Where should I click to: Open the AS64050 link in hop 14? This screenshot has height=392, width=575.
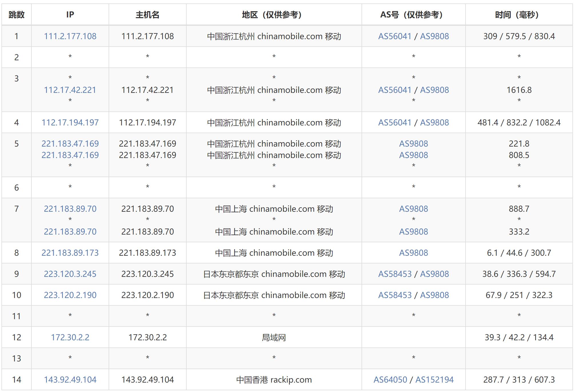[x=390, y=380]
